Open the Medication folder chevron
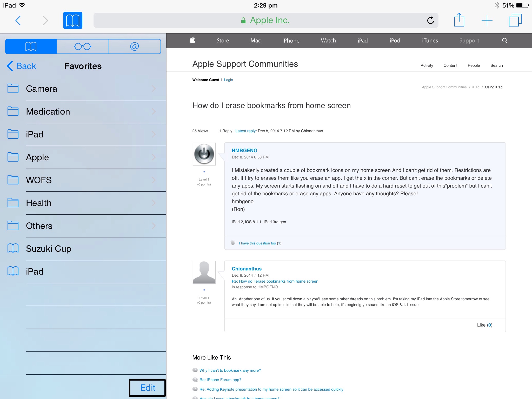Screen dimensions: 532x399 154,111
